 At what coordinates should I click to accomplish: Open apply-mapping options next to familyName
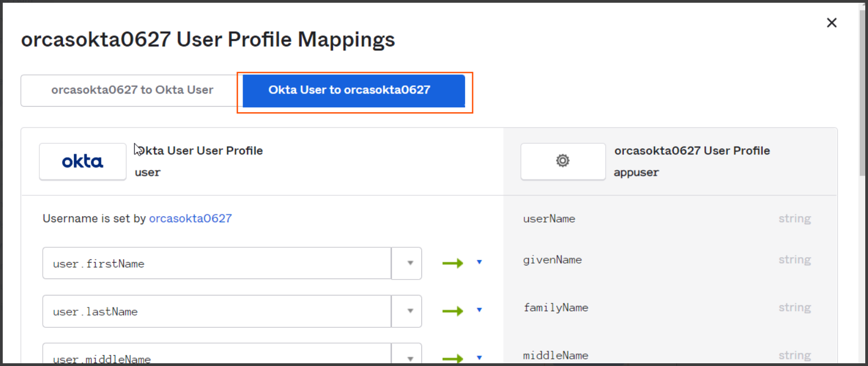pos(479,310)
